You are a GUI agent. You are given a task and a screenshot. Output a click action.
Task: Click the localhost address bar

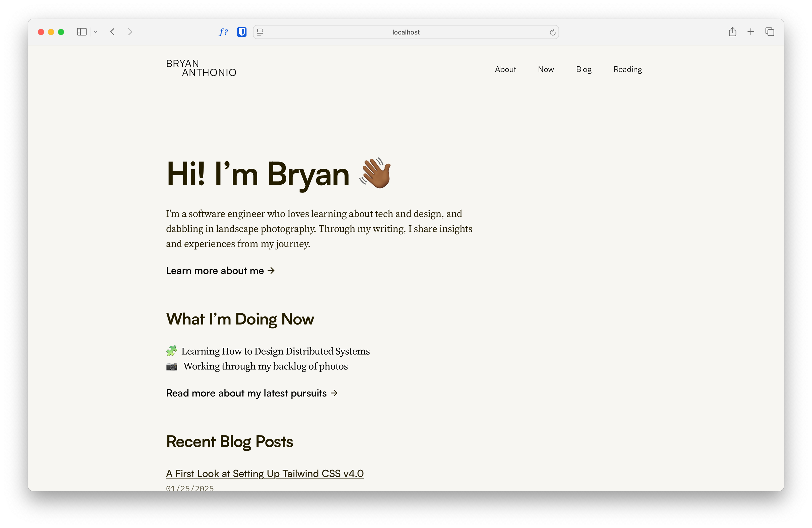point(406,32)
